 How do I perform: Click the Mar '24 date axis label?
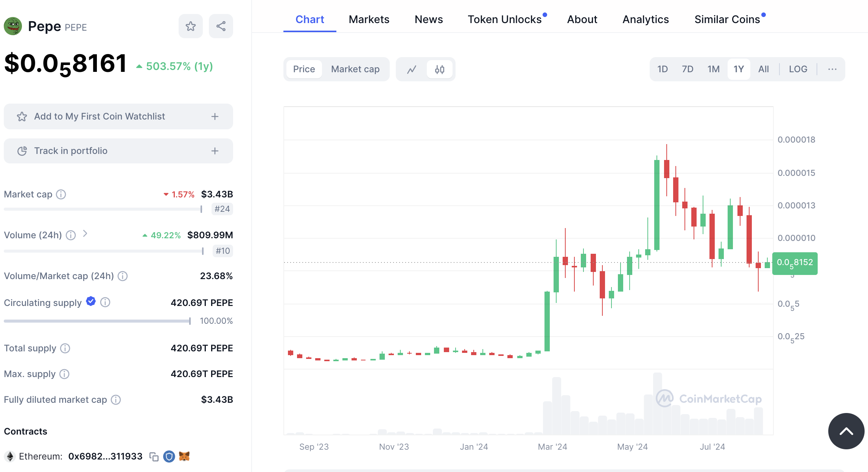(x=552, y=447)
